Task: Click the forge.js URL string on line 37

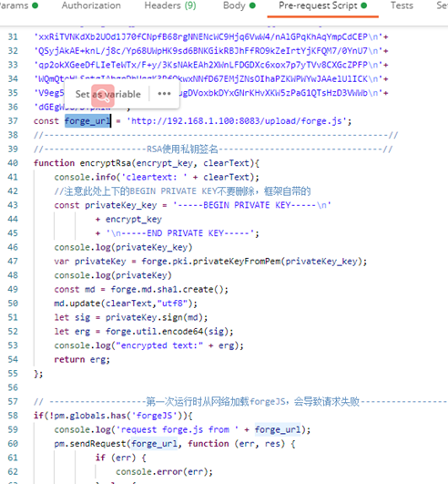Action: pyautogui.click(x=237, y=121)
